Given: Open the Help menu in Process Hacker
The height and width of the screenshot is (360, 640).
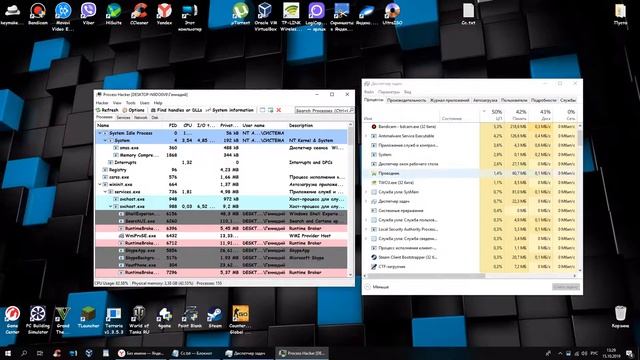Looking at the screenshot, I should [x=158, y=103].
